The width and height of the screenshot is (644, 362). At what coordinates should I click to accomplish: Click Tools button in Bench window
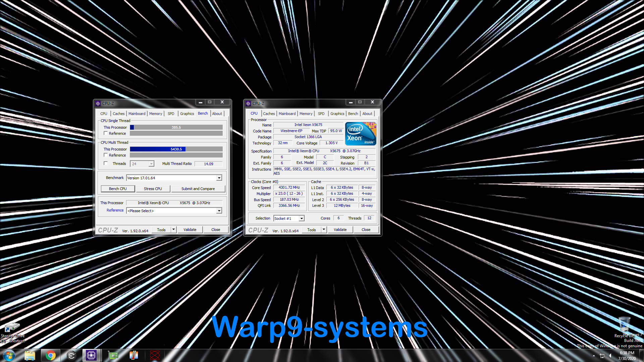point(161,230)
